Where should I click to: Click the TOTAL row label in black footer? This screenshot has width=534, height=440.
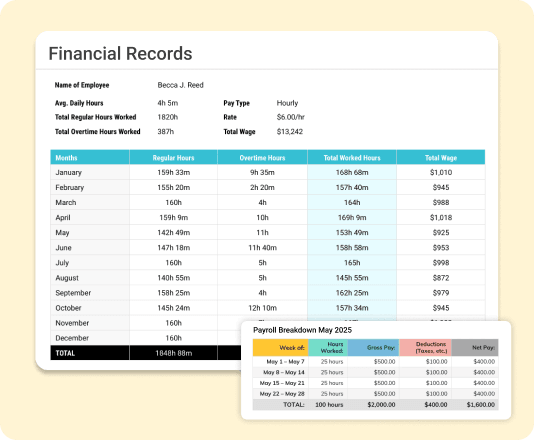65,353
